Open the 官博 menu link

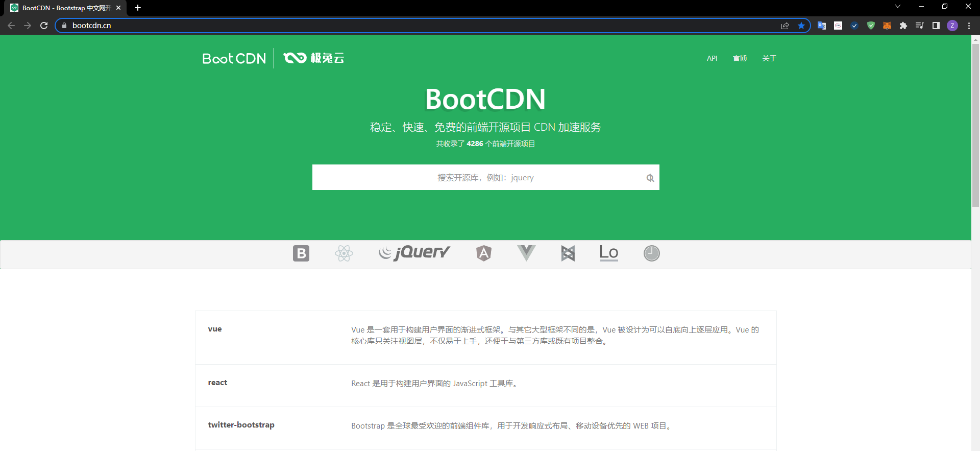pos(740,58)
